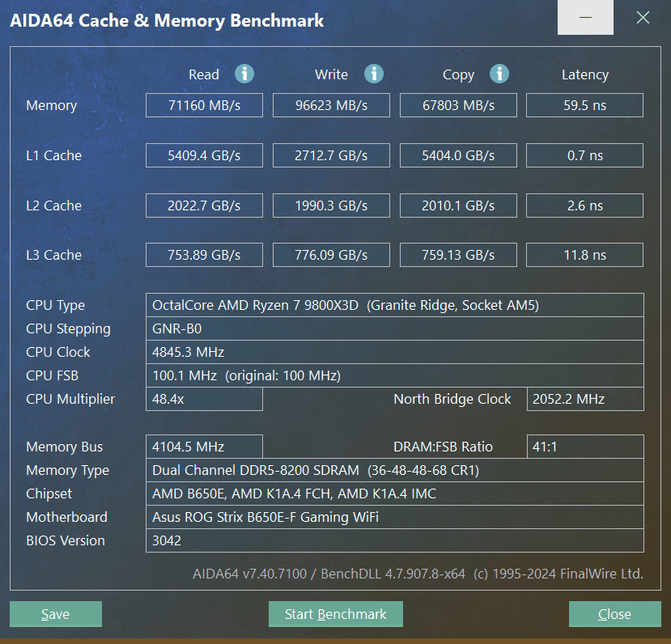
Task: Click the Motherboard label
Action: [x=66, y=517]
